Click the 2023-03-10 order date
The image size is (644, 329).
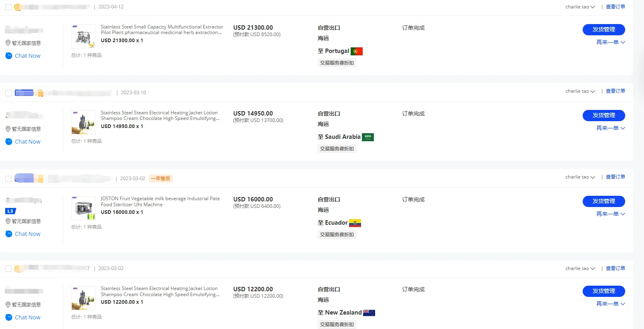133,93
